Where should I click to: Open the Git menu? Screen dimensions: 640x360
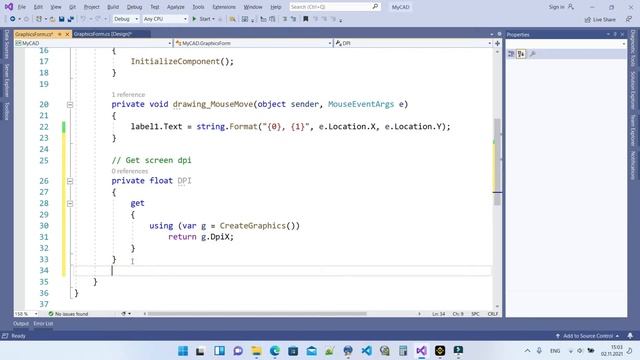tap(72, 7)
